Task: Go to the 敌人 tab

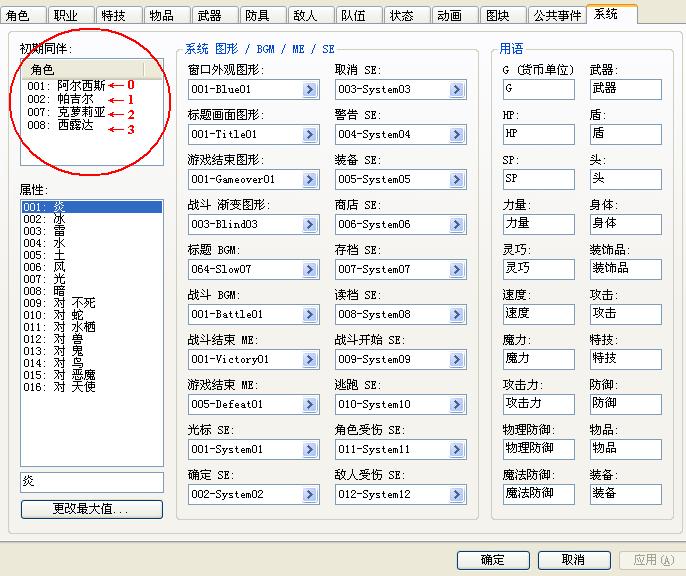Action: [311, 15]
